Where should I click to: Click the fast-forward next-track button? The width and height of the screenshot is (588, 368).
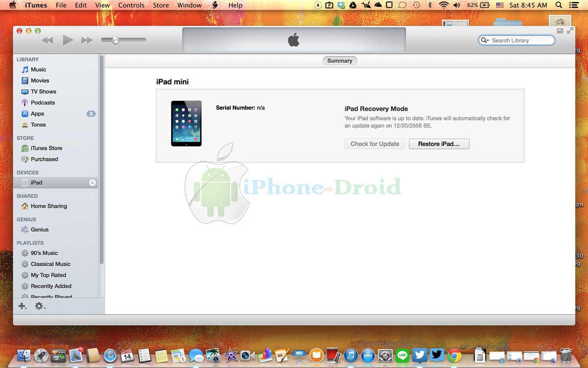[x=87, y=40]
